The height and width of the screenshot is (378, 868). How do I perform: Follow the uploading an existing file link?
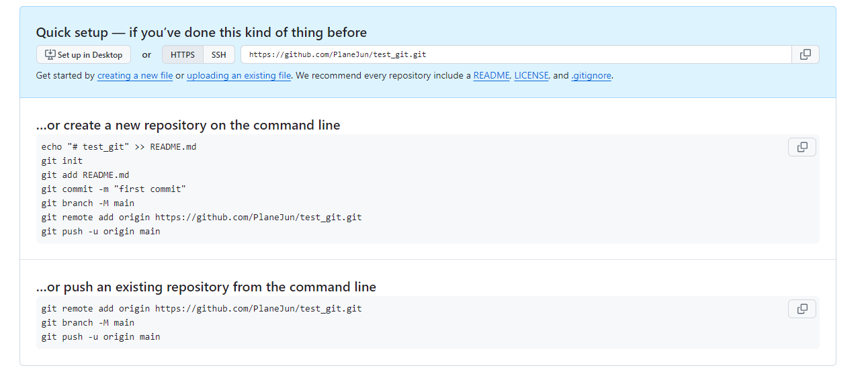238,76
